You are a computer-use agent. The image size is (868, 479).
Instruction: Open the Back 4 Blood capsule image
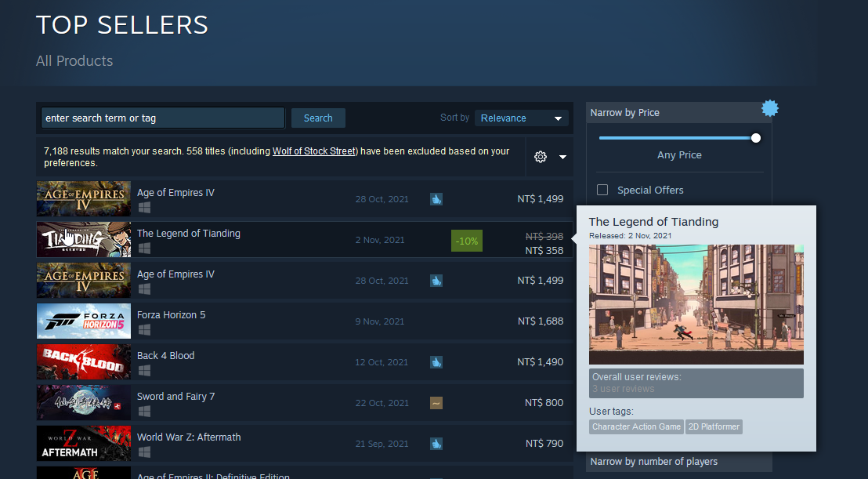click(x=84, y=361)
